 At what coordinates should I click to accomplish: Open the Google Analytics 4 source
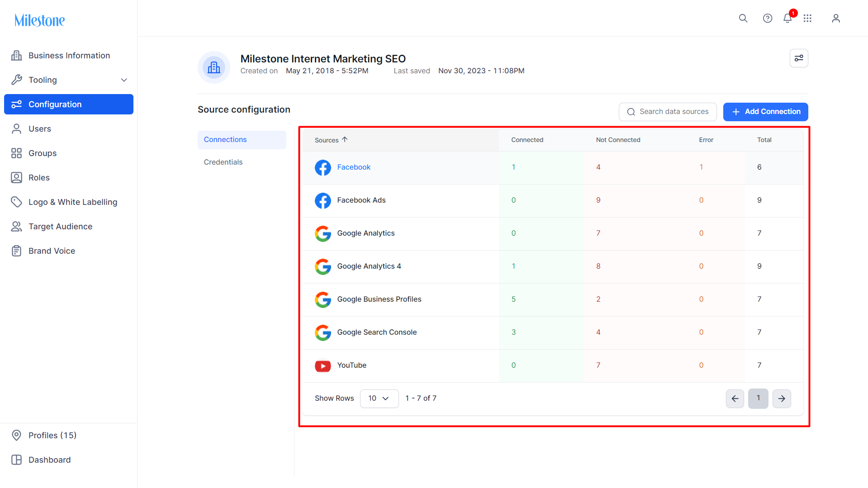tap(369, 266)
